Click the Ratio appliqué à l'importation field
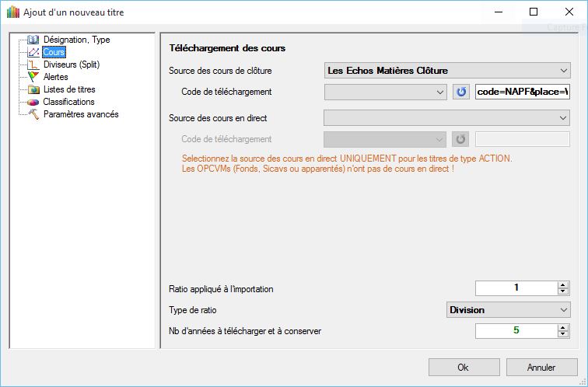 516,288
